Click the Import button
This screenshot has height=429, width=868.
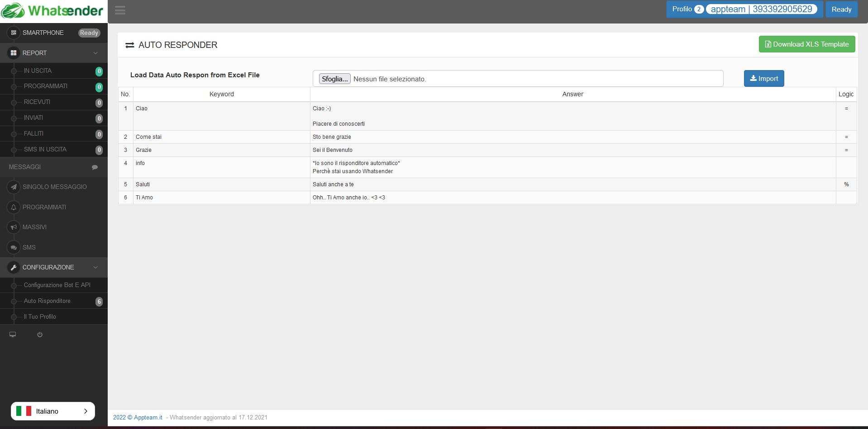pyautogui.click(x=764, y=79)
